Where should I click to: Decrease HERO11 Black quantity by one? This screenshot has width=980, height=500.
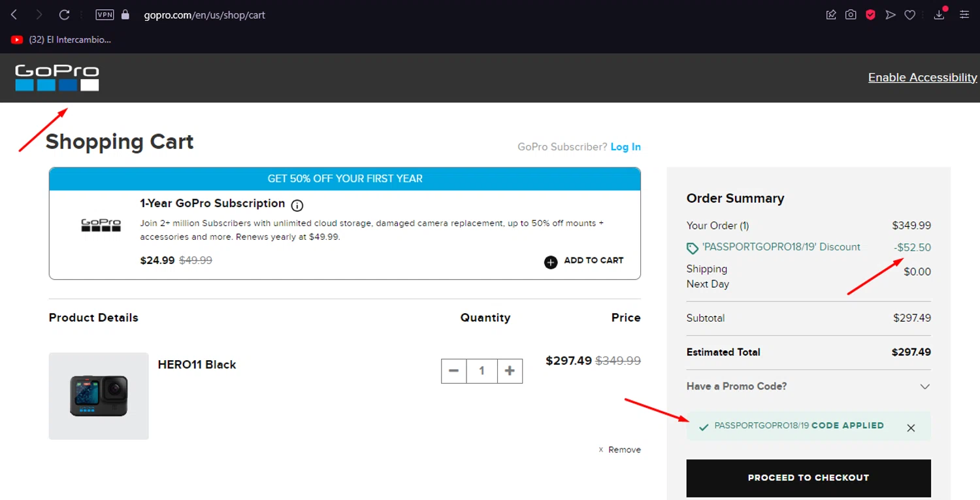tap(453, 371)
